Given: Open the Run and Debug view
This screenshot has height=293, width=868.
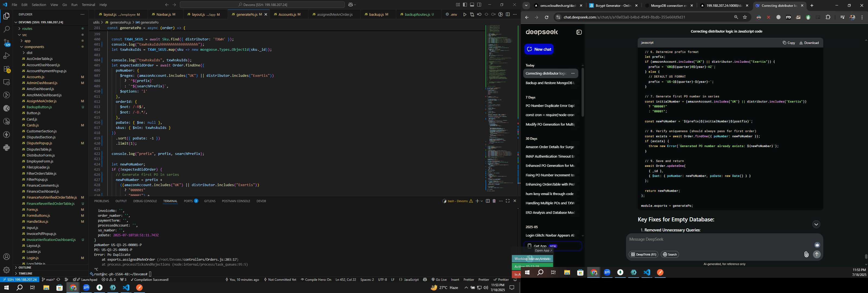Looking at the screenshot, I should [x=7, y=56].
